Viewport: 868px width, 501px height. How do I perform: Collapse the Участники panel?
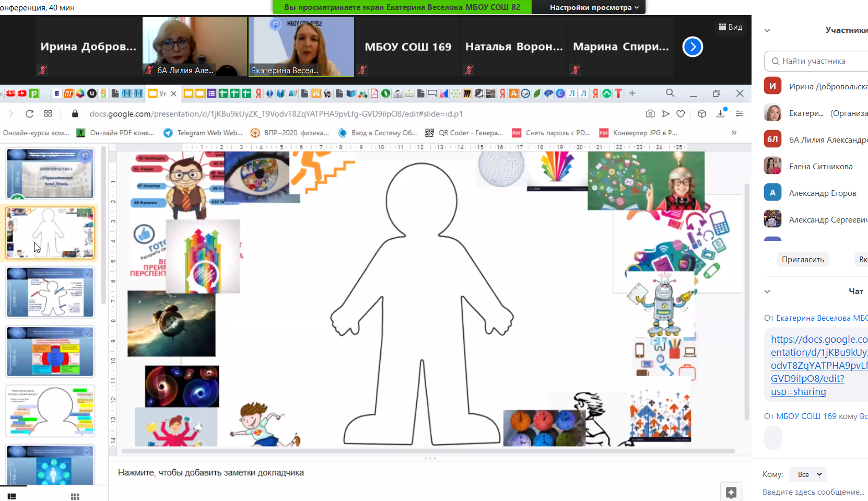pos(767,30)
